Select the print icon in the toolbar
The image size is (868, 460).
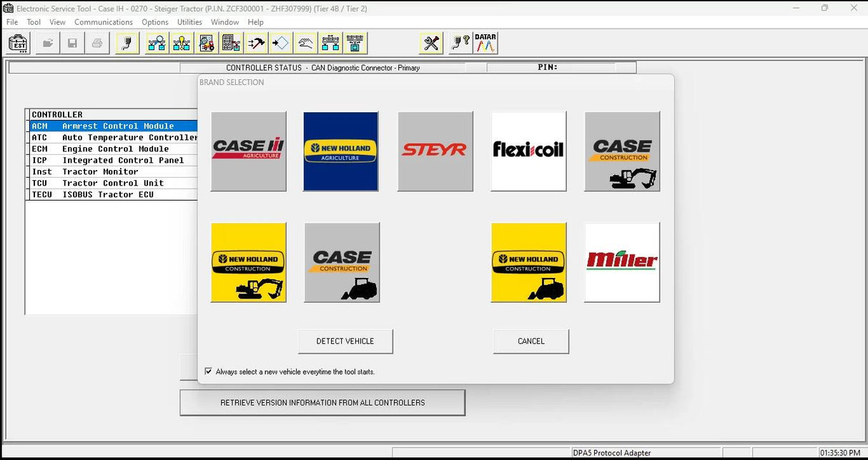tap(95, 43)
